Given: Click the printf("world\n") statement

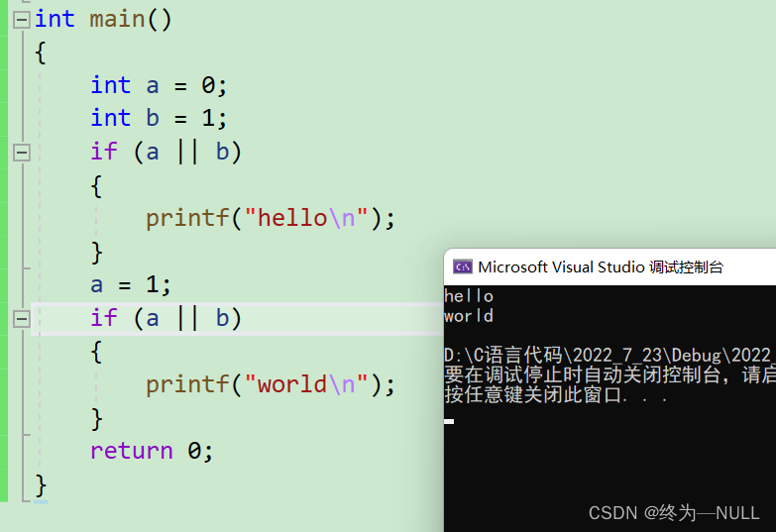Looking at the screenshot, I should tap(271, 384).
